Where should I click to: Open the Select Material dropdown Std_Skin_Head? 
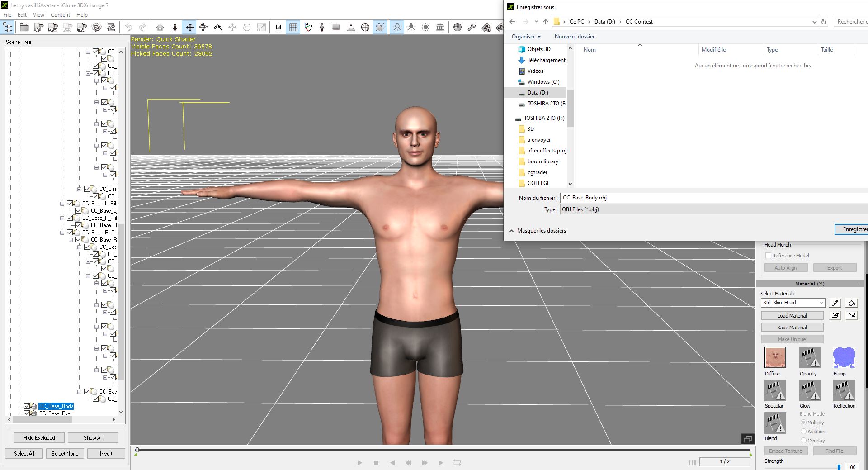click(x=793, y=303)
